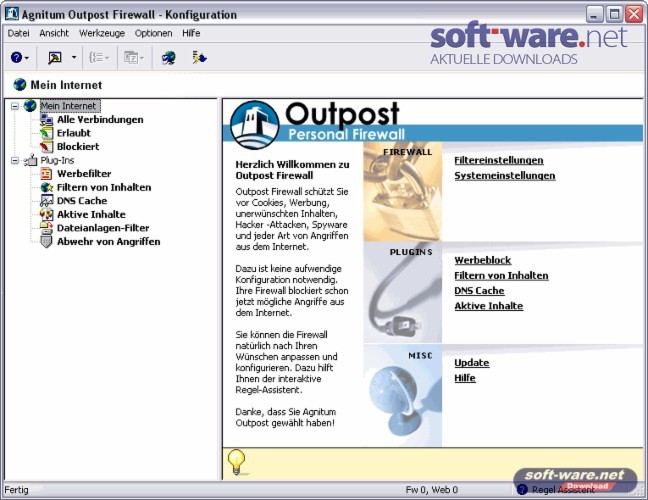Select Werbefilter plug-in in tree
This screenshot has width=648, height=500.
(84, 174)
